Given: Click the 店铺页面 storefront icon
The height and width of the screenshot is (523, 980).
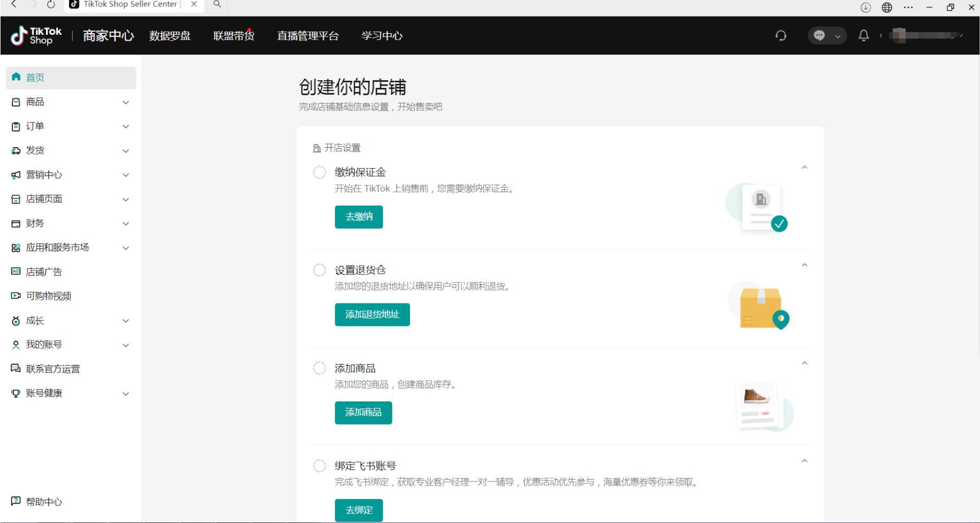Looking at the screenshot, I should pyautogui.click(x=16, y=199).
